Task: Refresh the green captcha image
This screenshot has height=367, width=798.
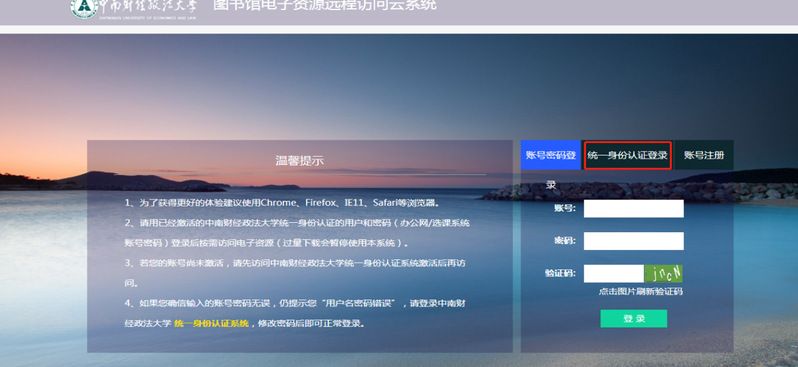Action: pyautogui.click(x=664, y=274)
